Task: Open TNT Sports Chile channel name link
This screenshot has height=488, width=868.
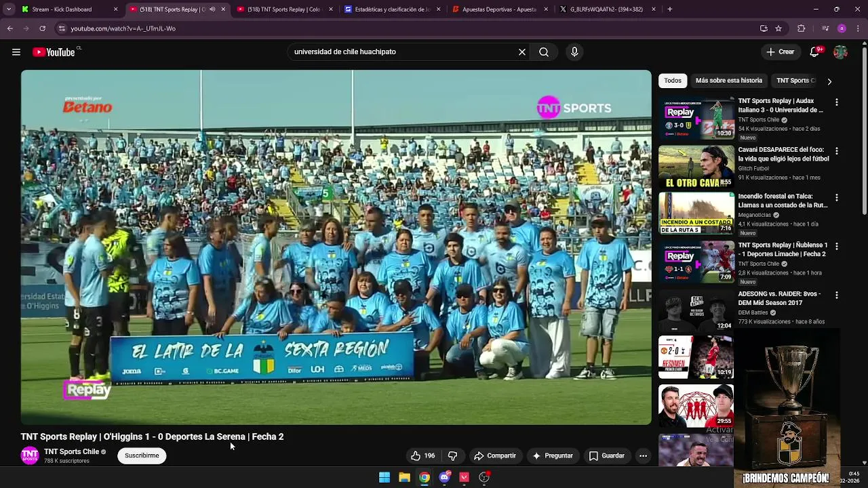Action: point(71,451)
